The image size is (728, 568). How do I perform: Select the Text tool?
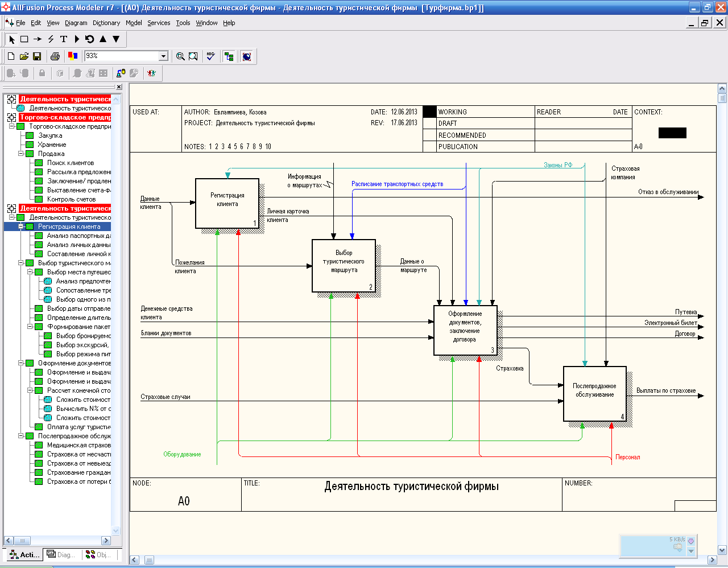click(x=64, y=39)
